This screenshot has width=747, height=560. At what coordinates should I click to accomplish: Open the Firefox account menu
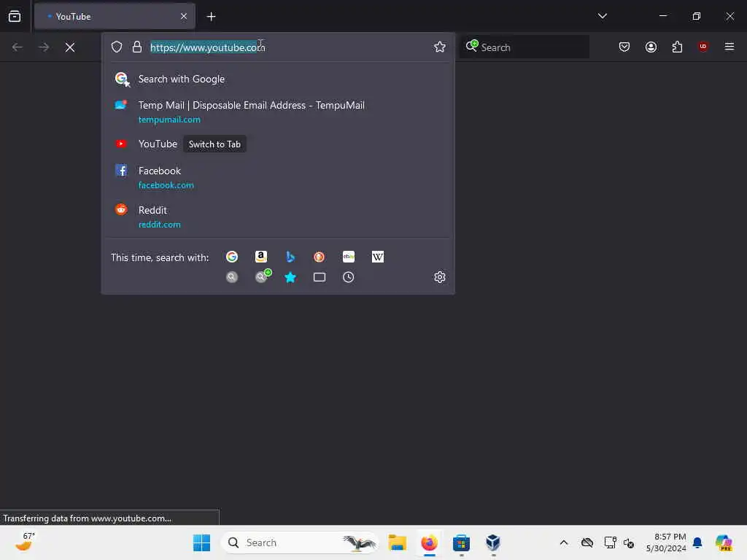[x=651, y=47]
